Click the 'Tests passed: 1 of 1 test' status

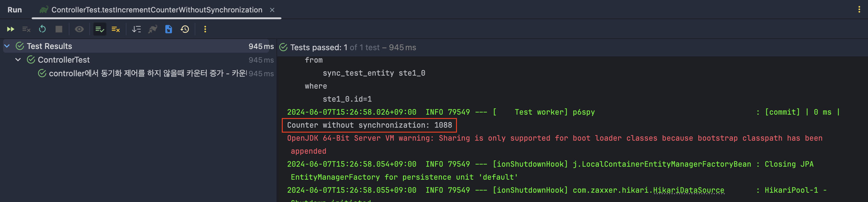click(x=353, y=47)
